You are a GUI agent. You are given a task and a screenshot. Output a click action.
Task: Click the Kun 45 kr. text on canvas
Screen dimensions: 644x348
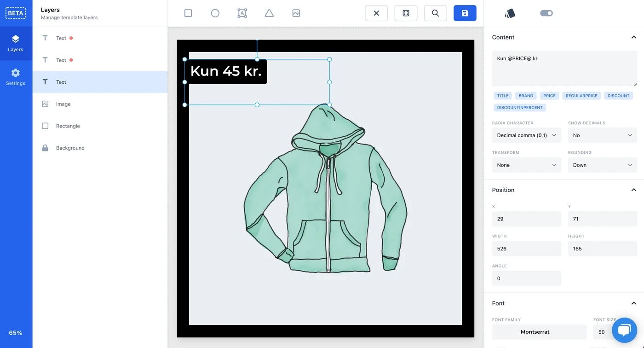[x=226, y=71]
